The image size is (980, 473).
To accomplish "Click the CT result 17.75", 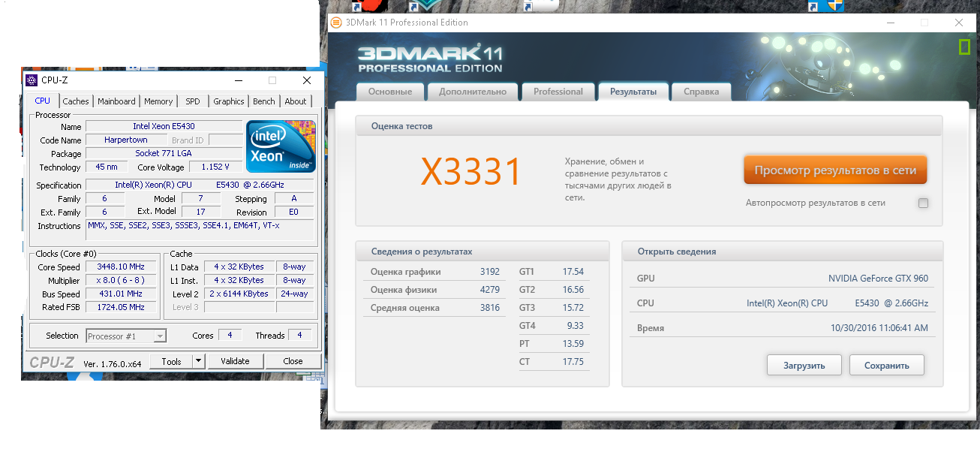I will (573, 362).
